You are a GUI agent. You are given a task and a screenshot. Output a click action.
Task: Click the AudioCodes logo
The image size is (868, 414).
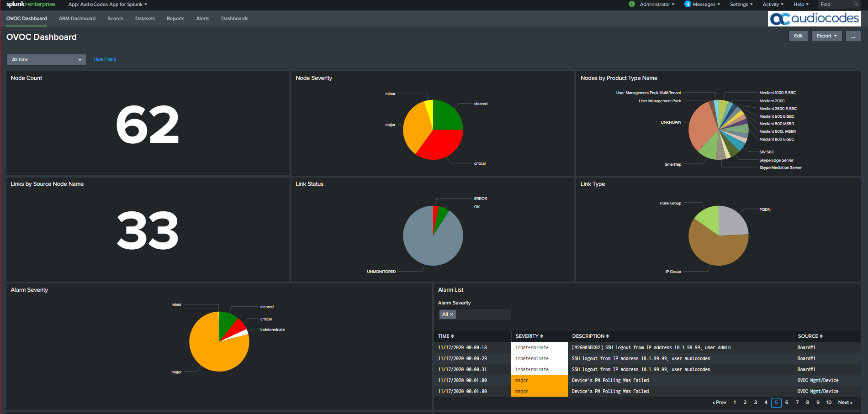[x=814, y=19]
